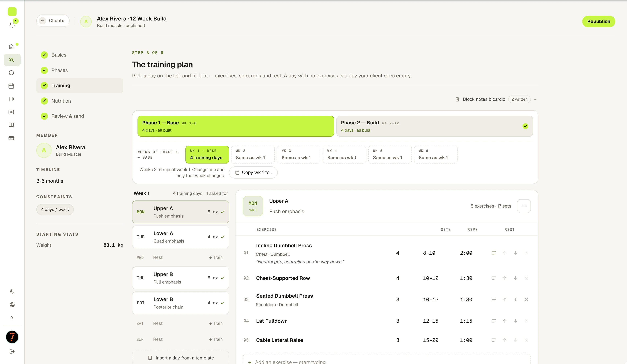Click the green app logo

pyautogui.click(x=12, y=11)
